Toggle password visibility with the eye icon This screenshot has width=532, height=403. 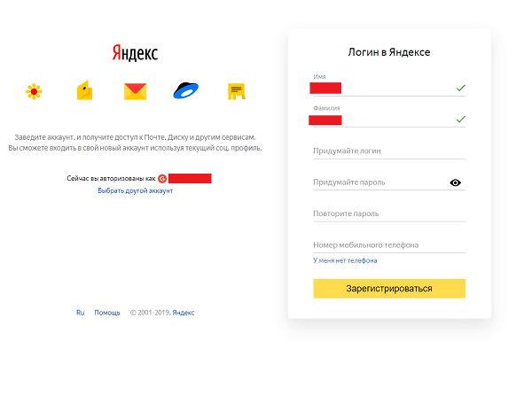click(456, 182)
